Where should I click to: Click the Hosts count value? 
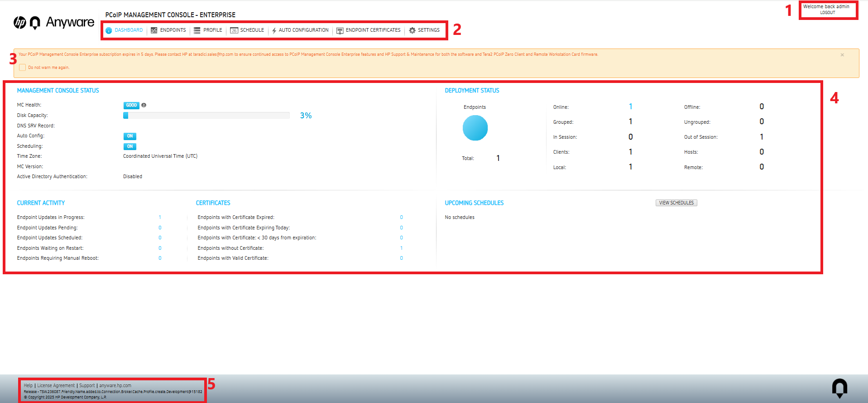click(762, 152)
